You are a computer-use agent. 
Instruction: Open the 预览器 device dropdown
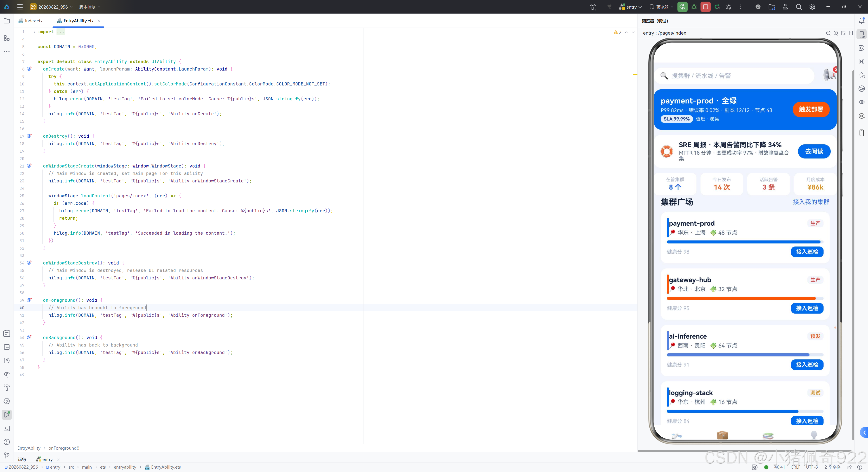(x=662, y=7)
